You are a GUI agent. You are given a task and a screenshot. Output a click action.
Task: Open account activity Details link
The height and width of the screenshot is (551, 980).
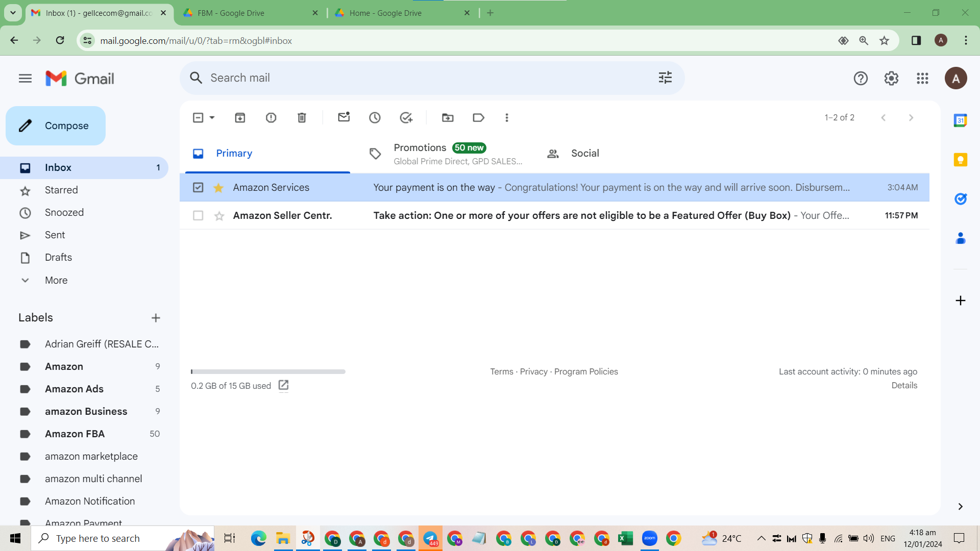[x=904, y=386]
